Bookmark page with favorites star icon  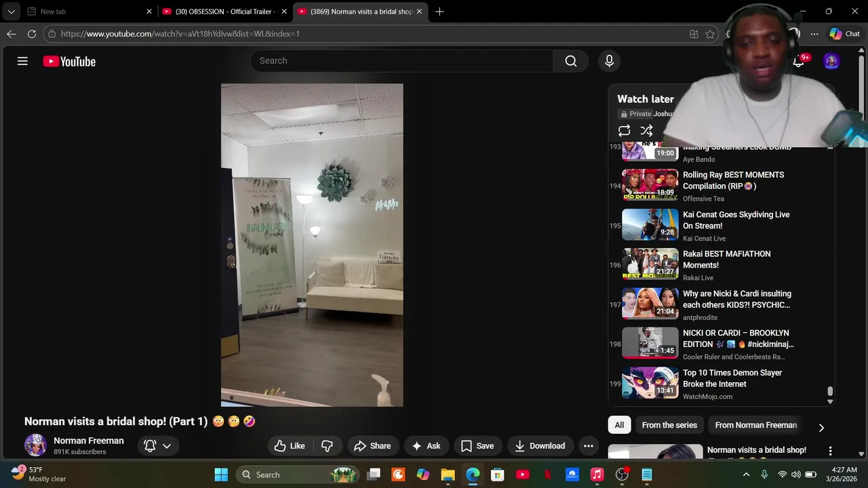coord(710,34)
